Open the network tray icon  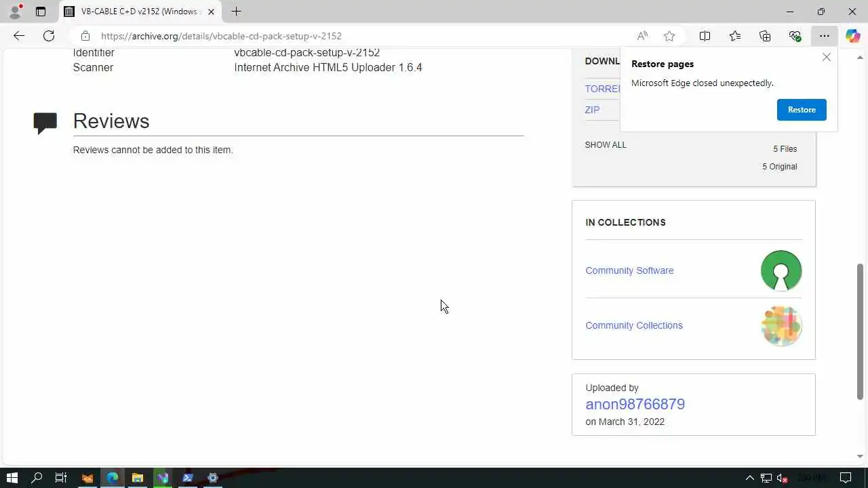766,478
